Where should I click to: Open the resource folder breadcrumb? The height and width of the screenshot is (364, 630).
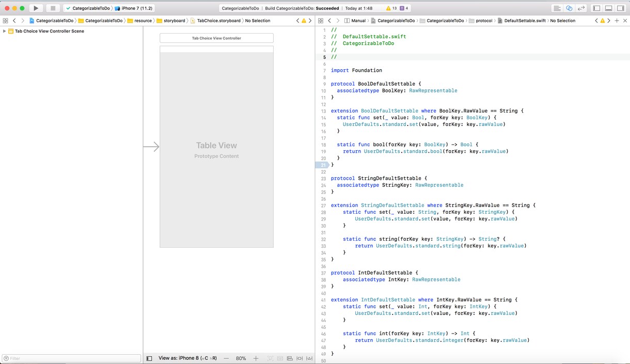pos(140,21)
